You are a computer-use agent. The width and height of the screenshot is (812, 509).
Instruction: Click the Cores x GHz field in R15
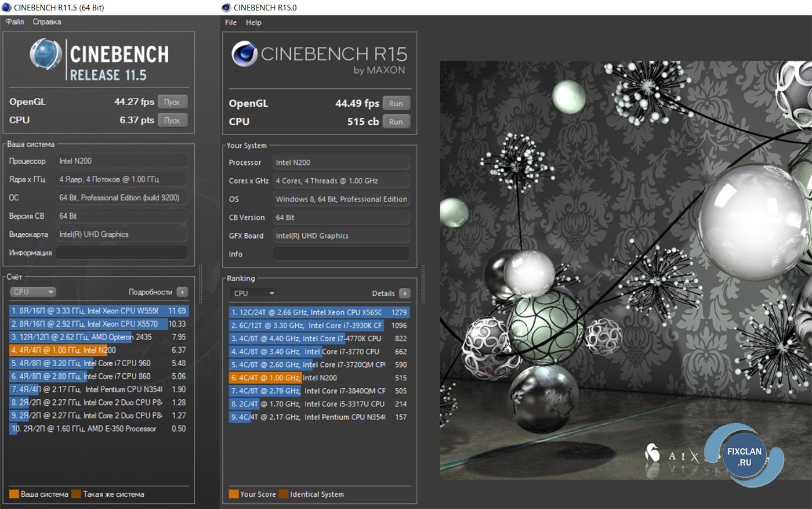(x=342, y=181)
